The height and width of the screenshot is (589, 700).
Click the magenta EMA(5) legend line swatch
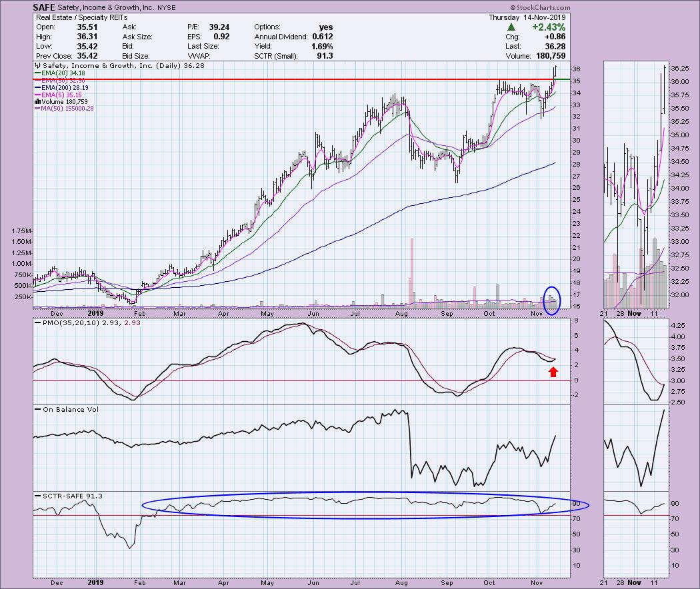[x=37, y=95]
